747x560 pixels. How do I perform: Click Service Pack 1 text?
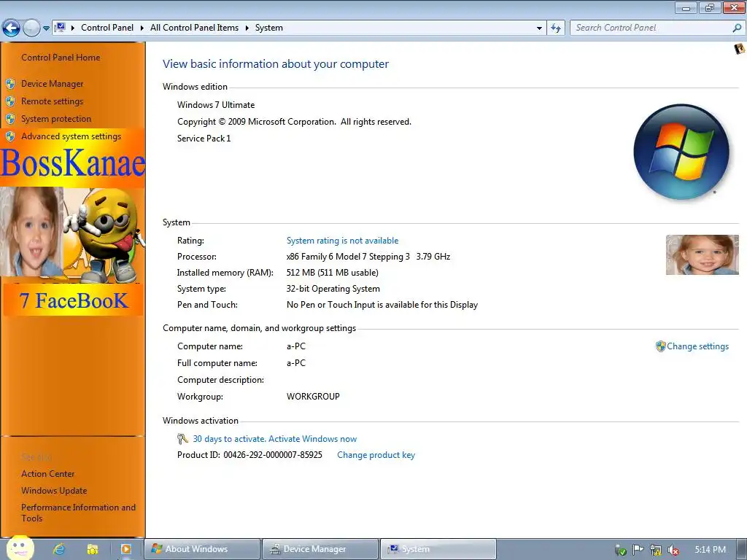(204, 138)
